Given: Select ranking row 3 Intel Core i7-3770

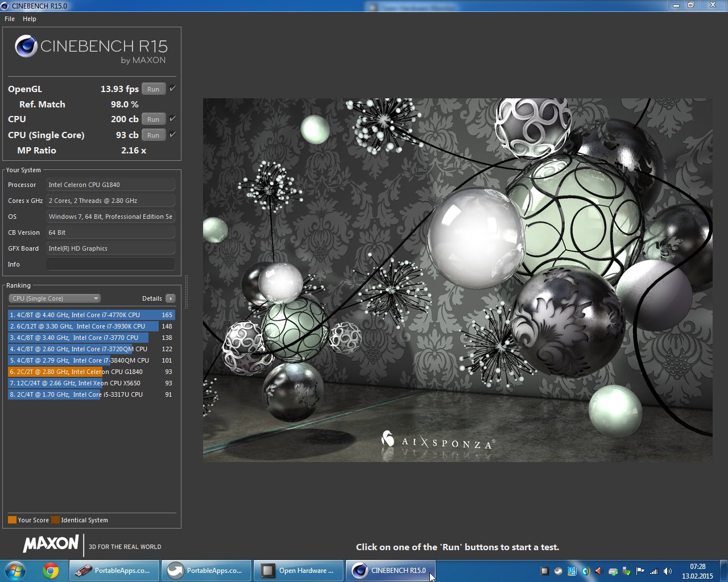Looking at the screenshot, I should (91, 338).
